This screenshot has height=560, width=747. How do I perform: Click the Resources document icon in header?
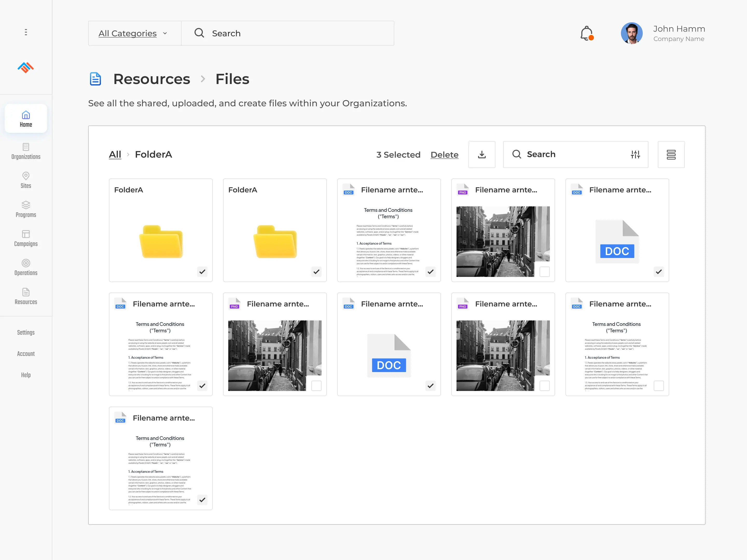click(95, 79)
